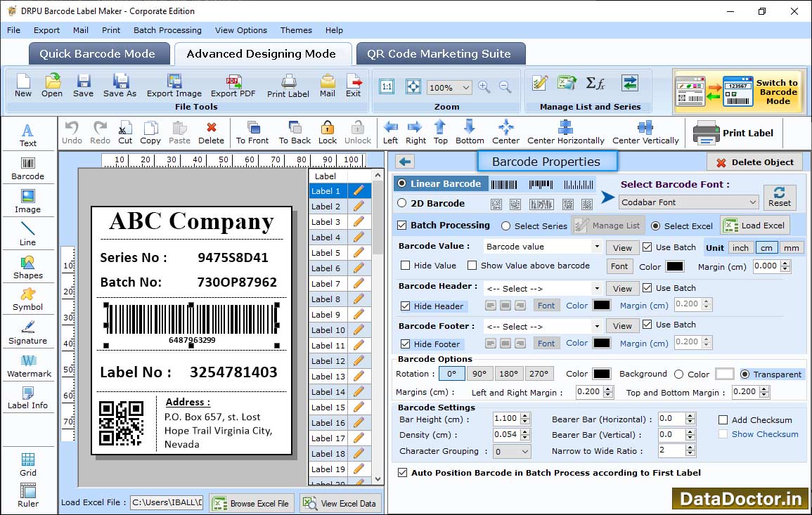Open the Batch Processing menu
Image resolution: width=812 pixels, height=515 pixels.
[167, 30]
